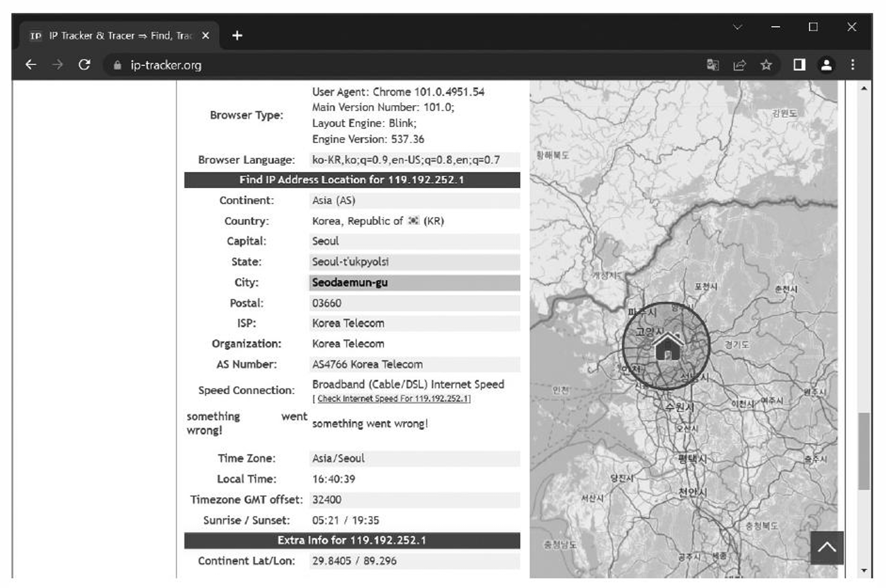Viewport: 886px width, 588px height.
Task: Open the Chrome profile menu
Action: (826, 65)
